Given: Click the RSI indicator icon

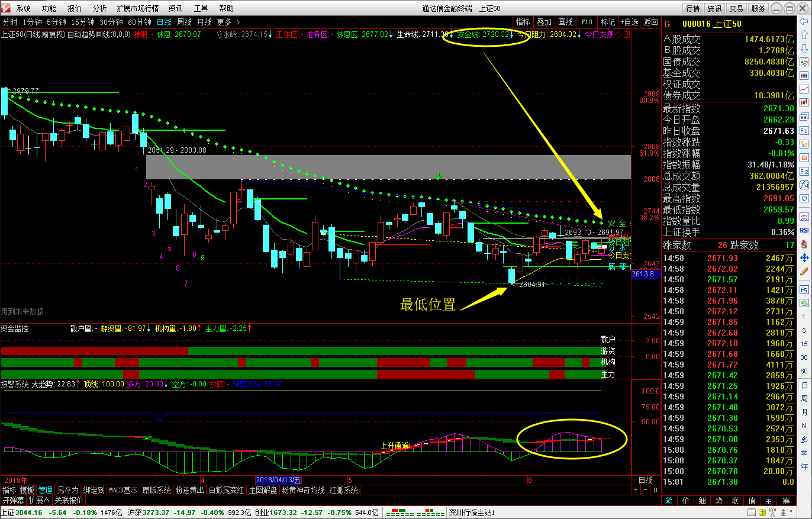Looking at the screenshot, I should click(804, 229).
